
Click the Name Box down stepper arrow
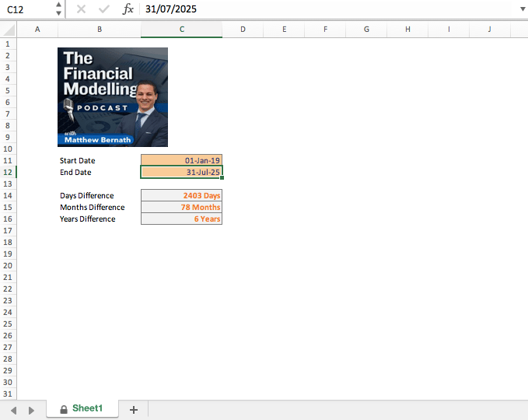(58, 13)
